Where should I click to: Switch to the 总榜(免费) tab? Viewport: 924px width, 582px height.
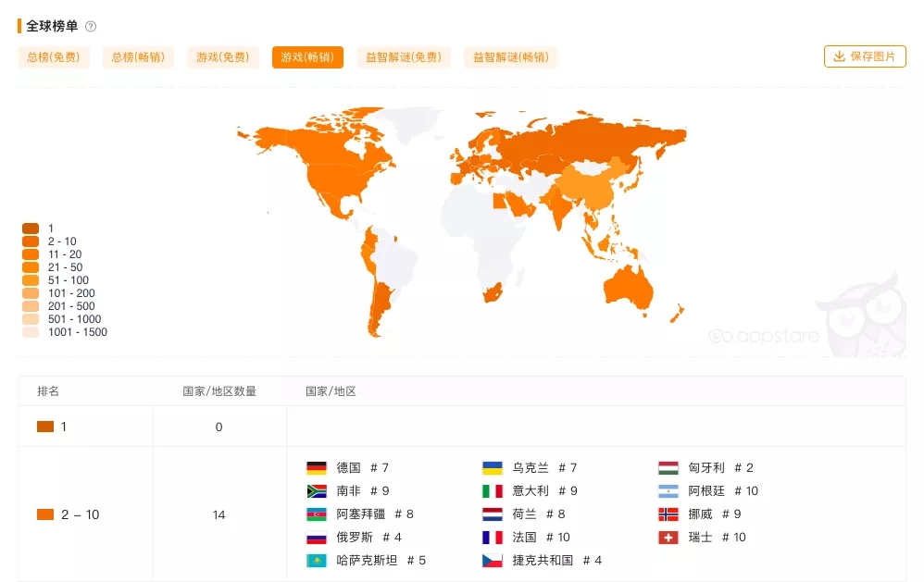(x=53, y=56)
